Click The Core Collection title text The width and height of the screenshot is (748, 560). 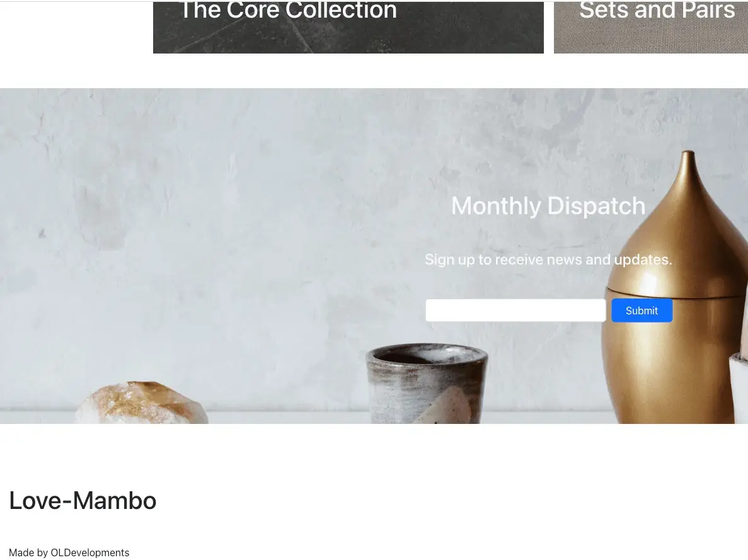coord(288,11)
